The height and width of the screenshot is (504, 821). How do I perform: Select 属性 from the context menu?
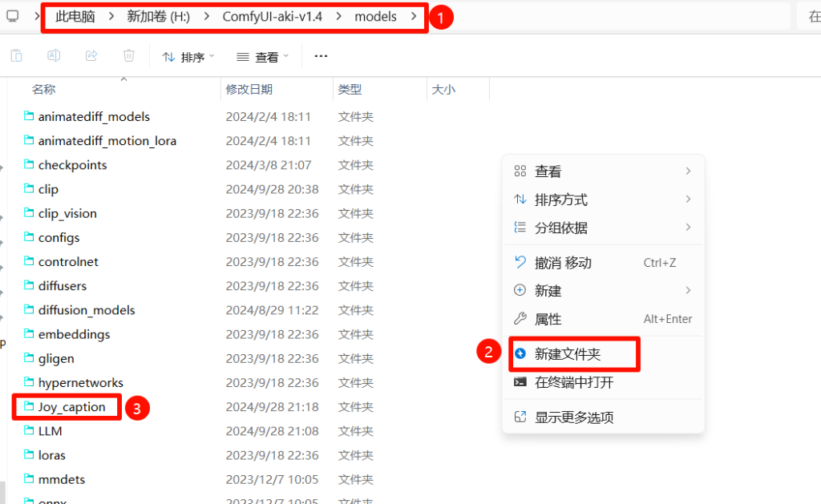549,318
